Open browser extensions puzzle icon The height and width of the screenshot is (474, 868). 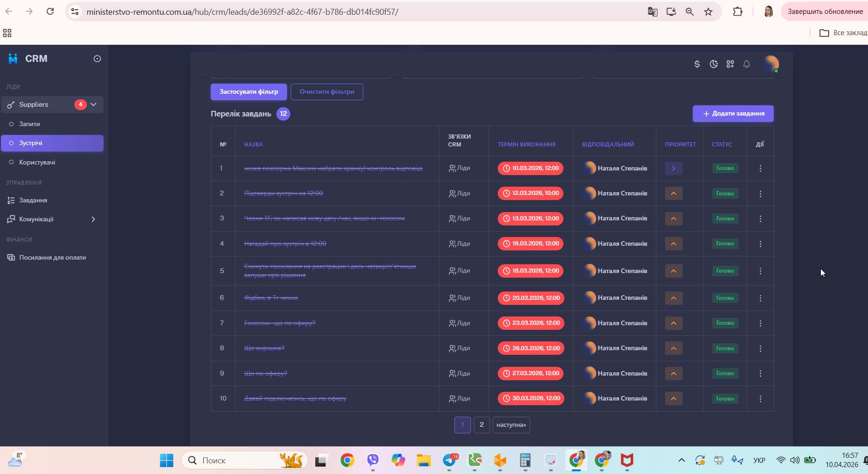pyautogui.click(x=738, y=12)
